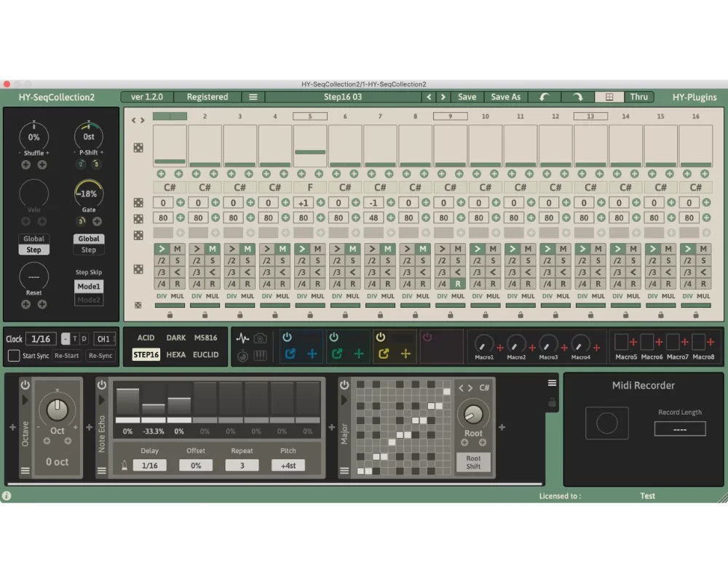Toggle the Thru button
The width and height of the screenshot is (728, 582).
click(639, 97)
